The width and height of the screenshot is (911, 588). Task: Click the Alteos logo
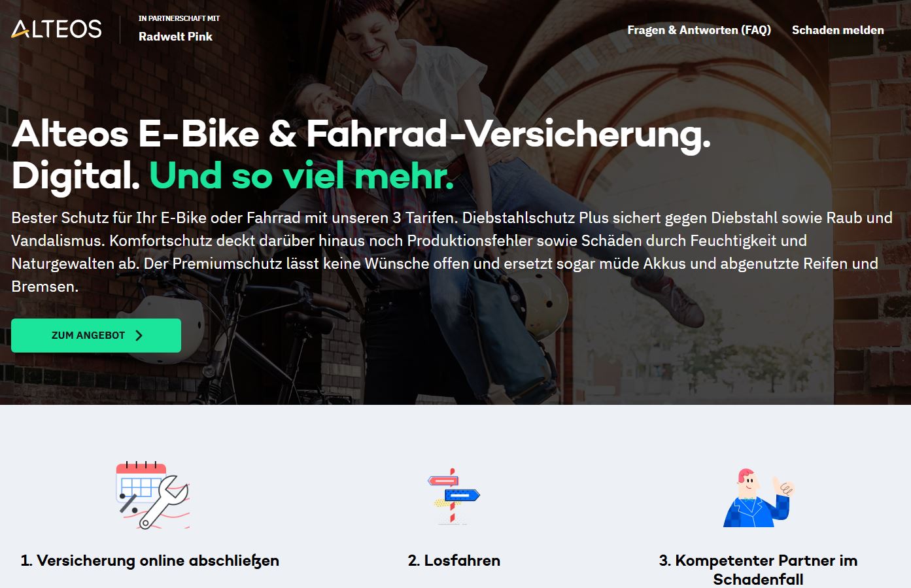click(x=57, y=29)
